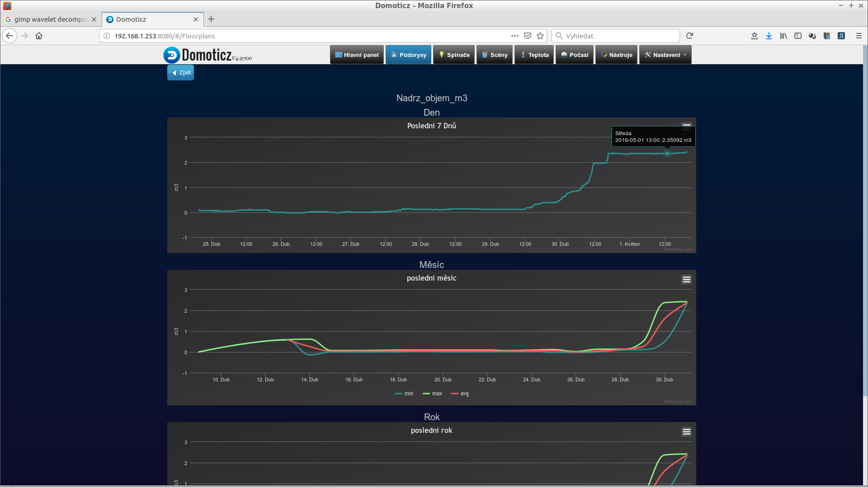Screen dimensions: 868x488
Task: Toggle the avg series in month legend
Action: pos(460,394)
